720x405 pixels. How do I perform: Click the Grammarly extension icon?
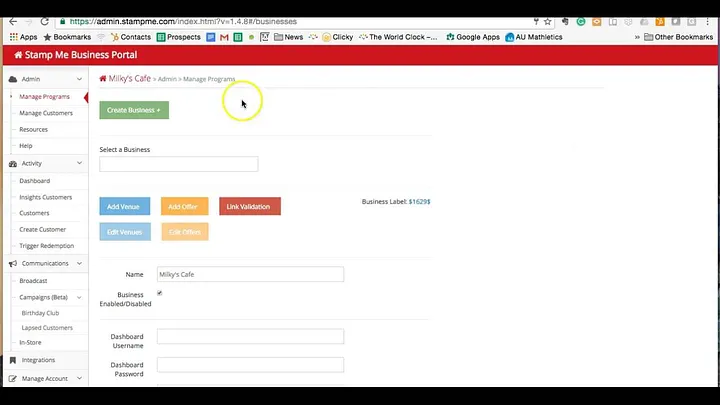(x=581, y=22)
